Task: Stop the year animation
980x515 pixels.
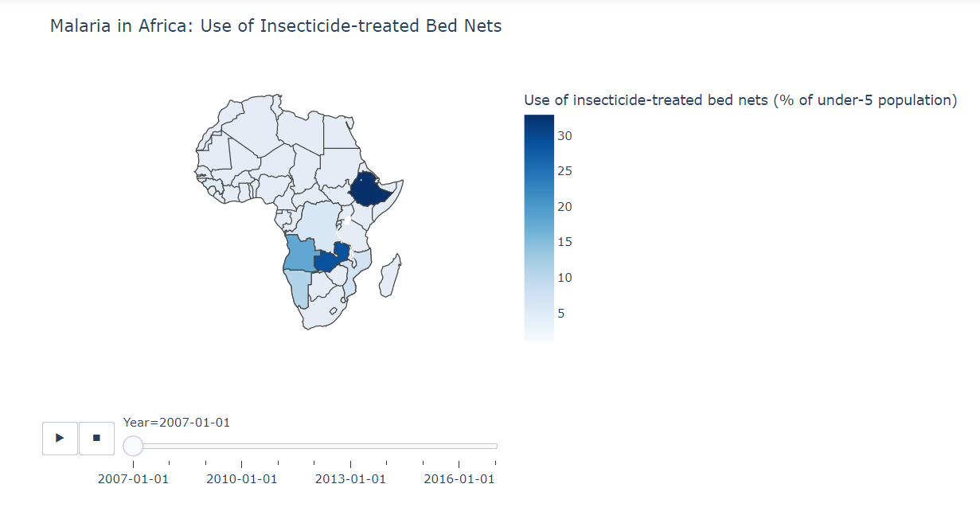Action: pyautogui.click(x=96, y=438)
